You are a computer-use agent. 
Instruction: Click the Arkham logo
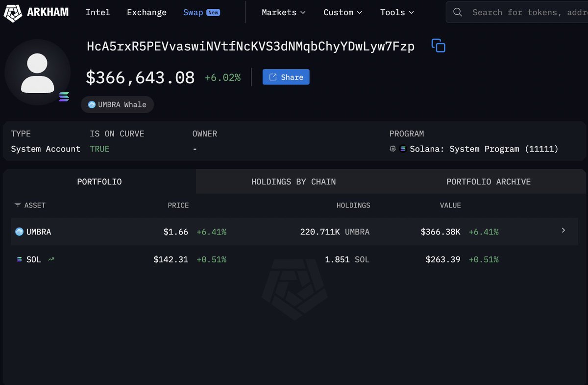[x=37, y=12]
